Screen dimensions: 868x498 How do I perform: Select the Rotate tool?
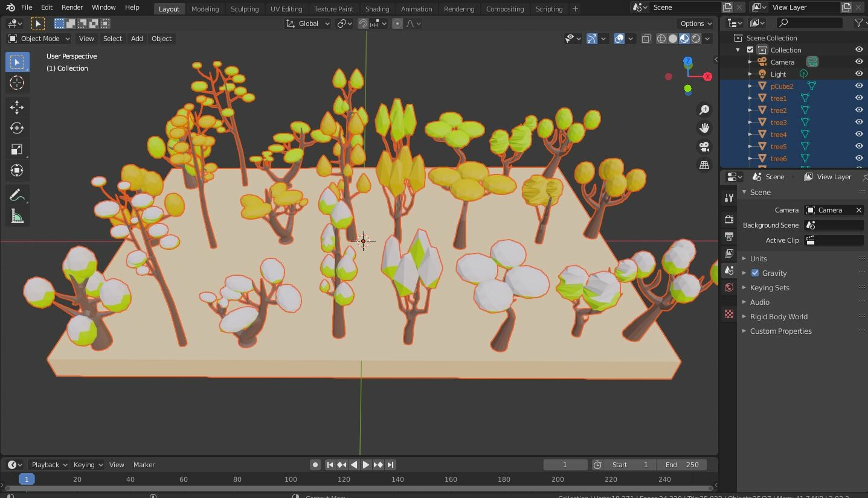click(x=17, y=128)
